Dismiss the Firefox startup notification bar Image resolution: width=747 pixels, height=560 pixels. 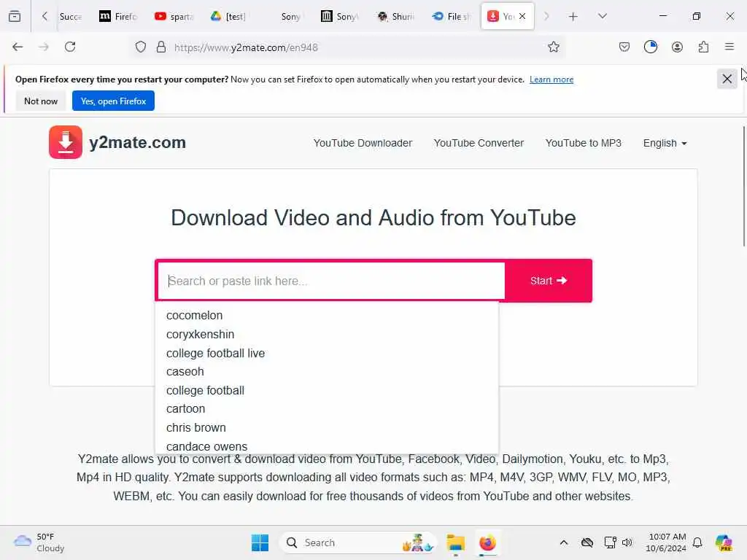[727, 79]
